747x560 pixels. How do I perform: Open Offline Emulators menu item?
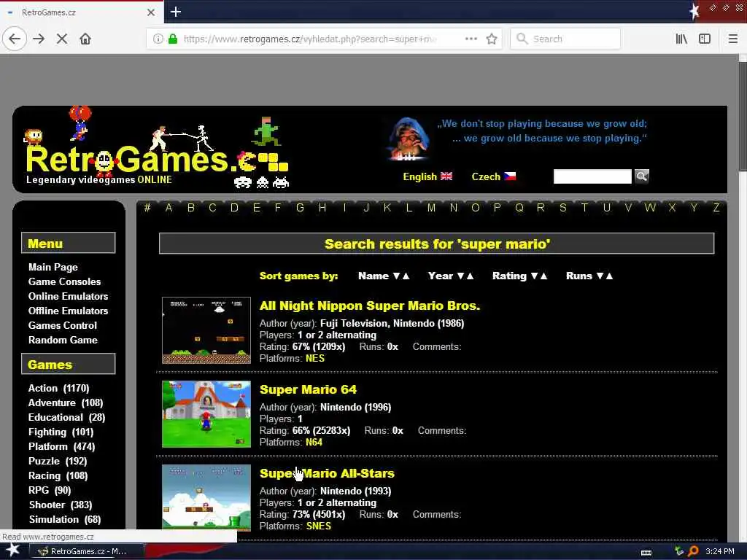click(x=68, y=311)
